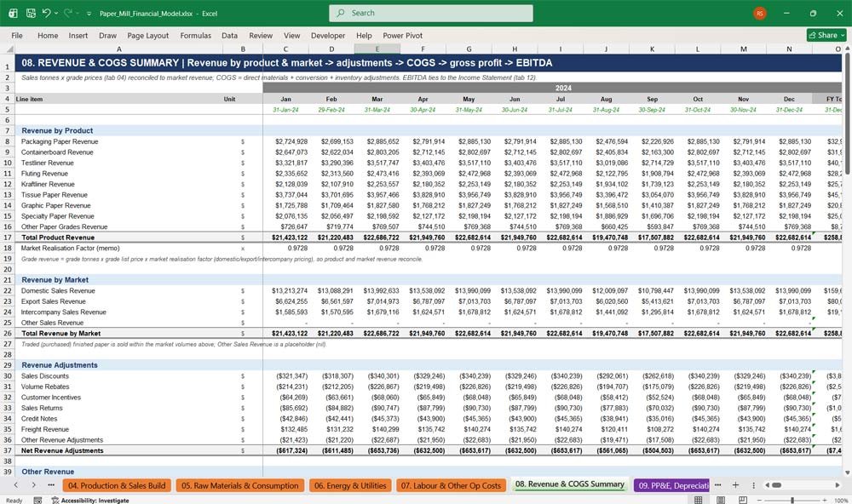Click inside the Search box

click(x=431, y=13)
